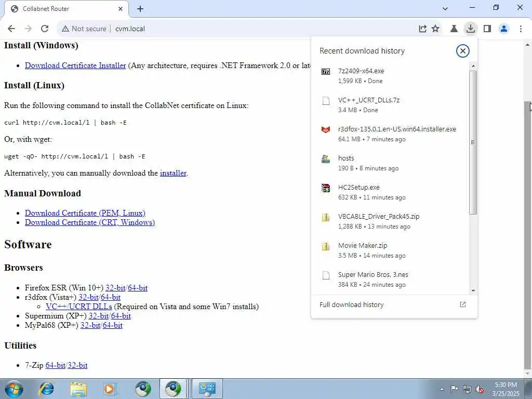Click the Movie Maker.zip archive icon

326,246
